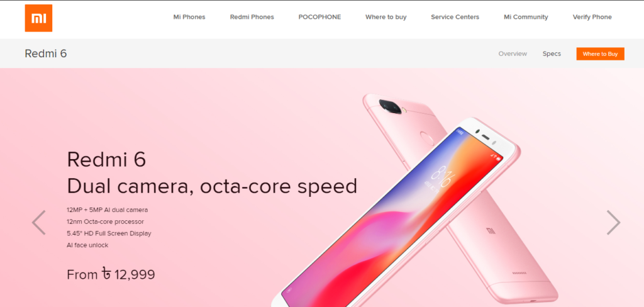Viewport: 644px width, 307px height.
Task: Click the From 12,999 price text
Action: click(111, 274)
